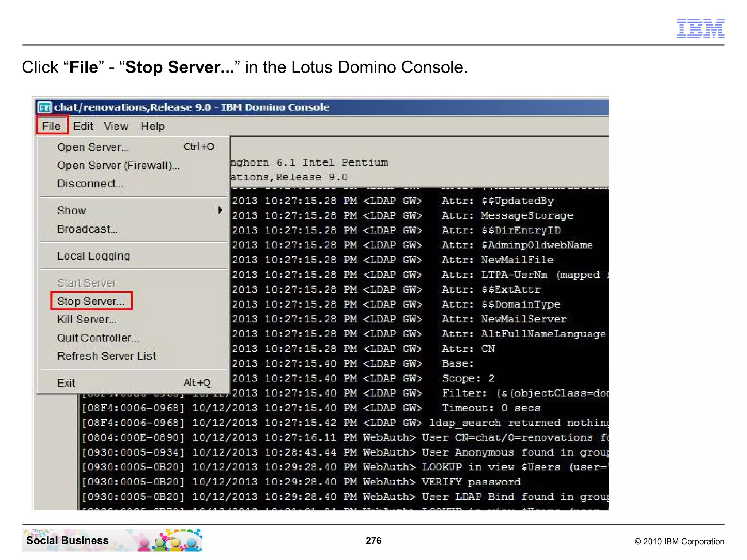Click the Social Business footer banner
Screen dimensions: 747x560
112,540
